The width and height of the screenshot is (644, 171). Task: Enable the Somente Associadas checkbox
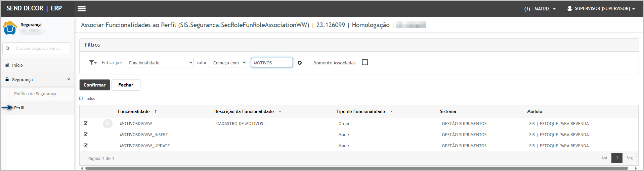(x=365, y=62)
